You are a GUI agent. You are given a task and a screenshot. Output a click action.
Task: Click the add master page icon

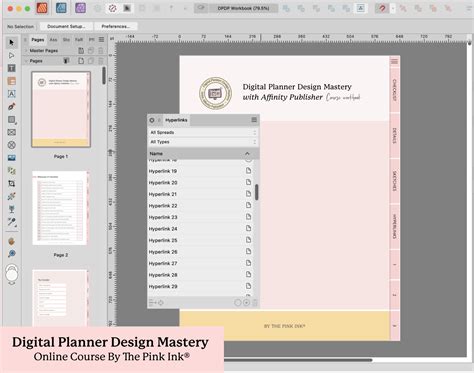81,51
